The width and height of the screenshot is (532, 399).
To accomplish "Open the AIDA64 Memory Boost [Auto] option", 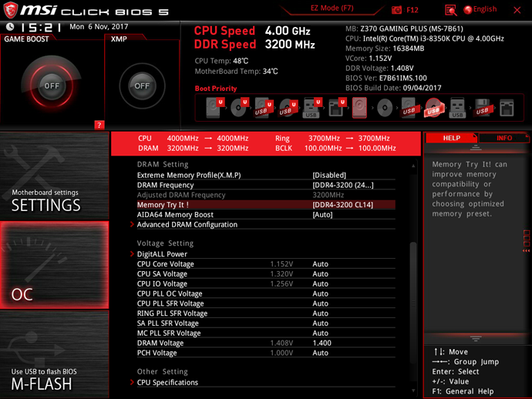I will (x=322, y=215).
